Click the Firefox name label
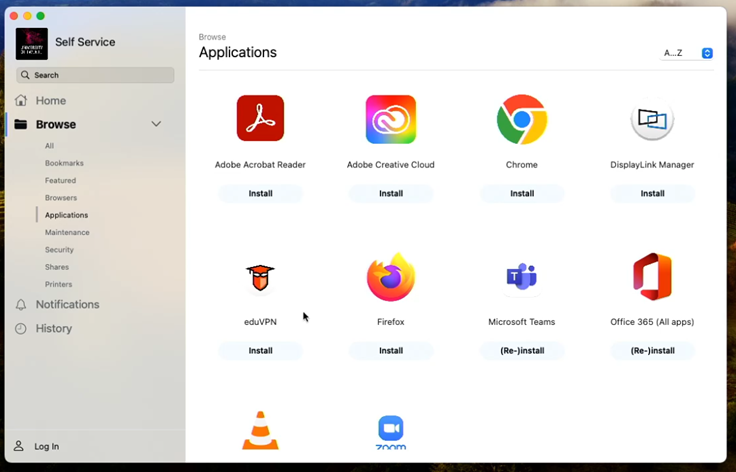The height and width of the screenshot is (472, 736). pos(391,322)
